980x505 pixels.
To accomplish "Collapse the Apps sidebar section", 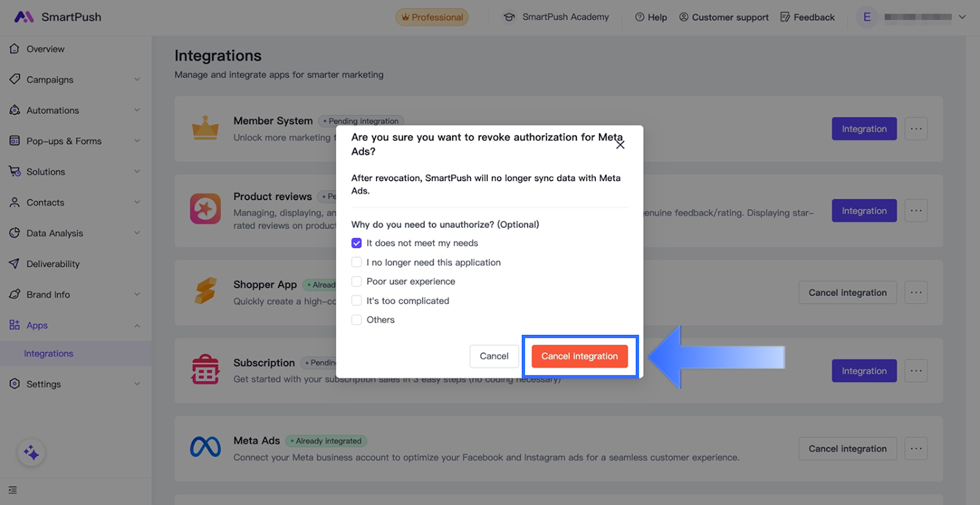I will pos(137,326).
